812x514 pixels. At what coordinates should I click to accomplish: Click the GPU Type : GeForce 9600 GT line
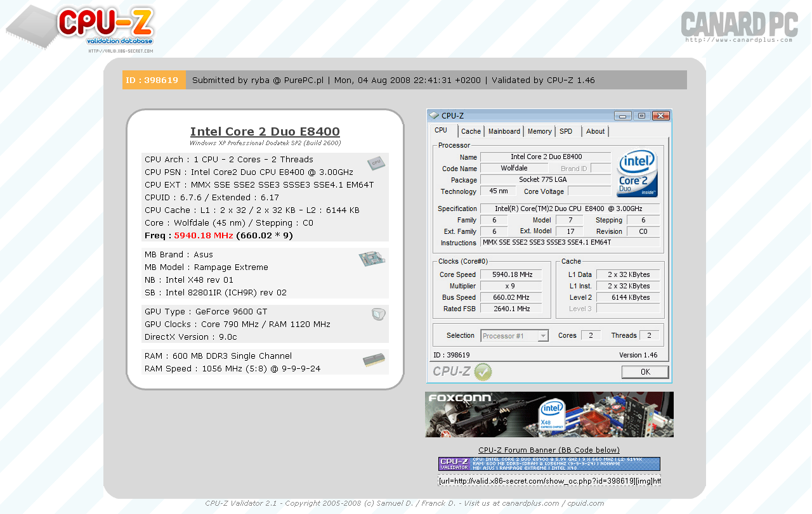206,312
